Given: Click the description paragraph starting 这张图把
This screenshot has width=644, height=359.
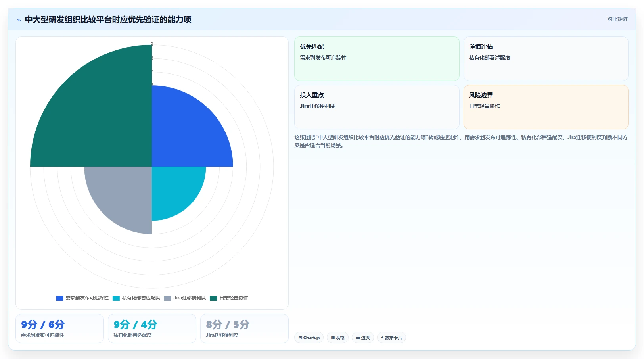Looking at the screenshot, I should pos(461,141).
